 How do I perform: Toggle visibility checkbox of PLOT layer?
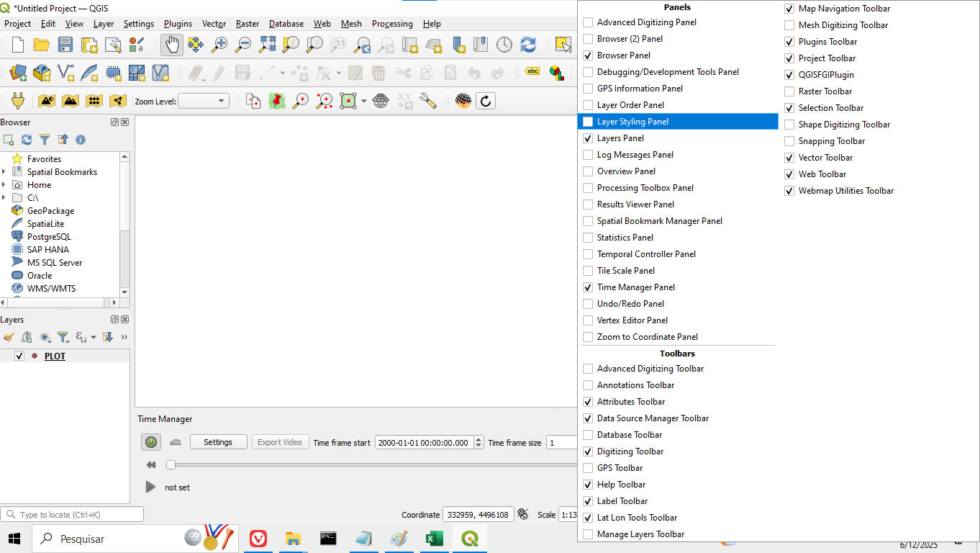coord(19,356)
